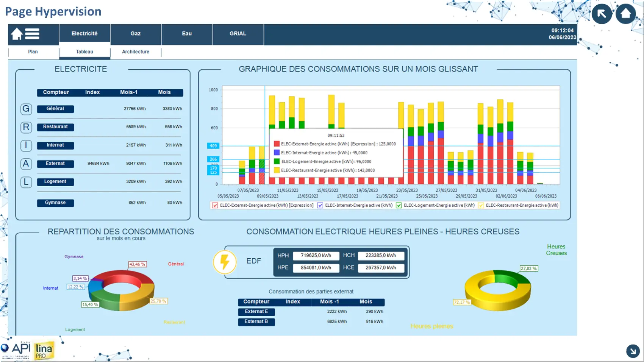644x362 pixels.
Task: Toggle ELEC-Logement energy series checkbox
Action: pos(399,206)
